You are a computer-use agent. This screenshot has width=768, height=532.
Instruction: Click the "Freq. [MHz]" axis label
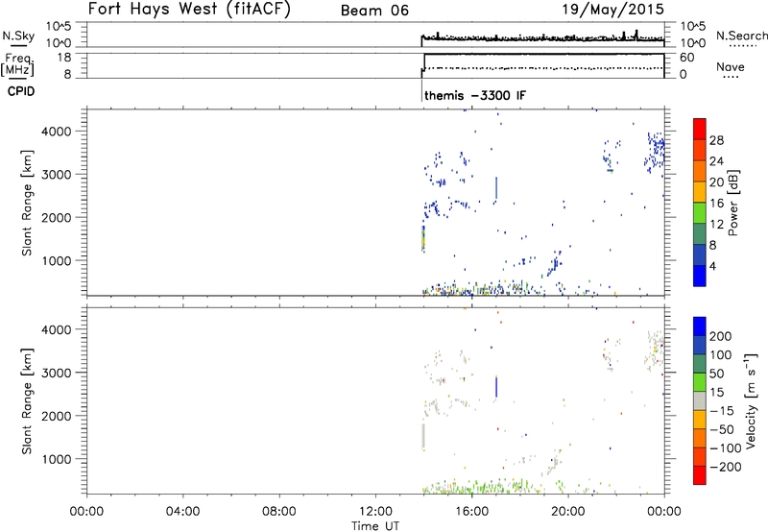pyautogui.click(x=19, y=64)
